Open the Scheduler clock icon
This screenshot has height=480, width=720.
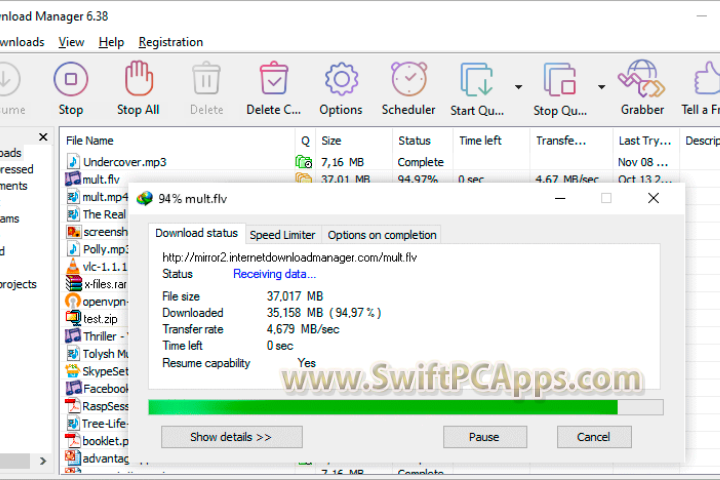point(409,79)
